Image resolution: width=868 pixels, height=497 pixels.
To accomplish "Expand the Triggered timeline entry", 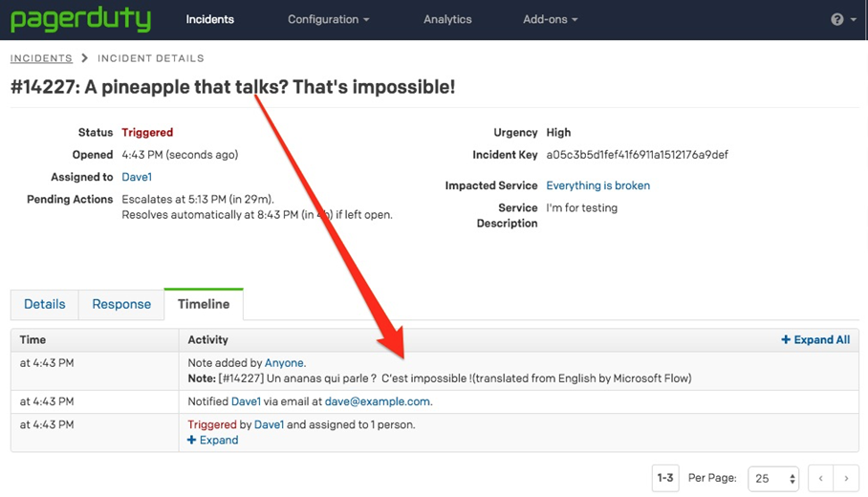I will click(213, 440).
